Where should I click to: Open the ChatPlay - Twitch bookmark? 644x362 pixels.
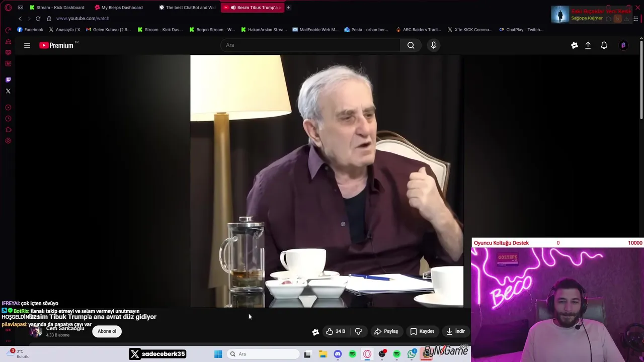521,30
